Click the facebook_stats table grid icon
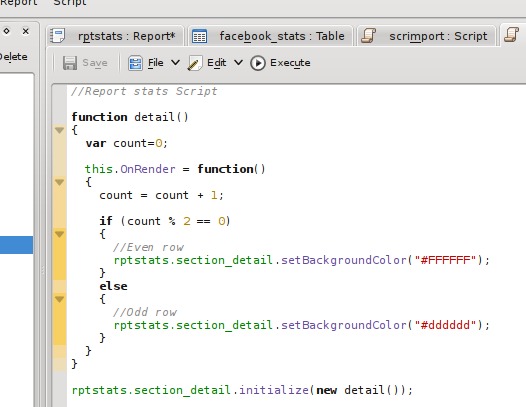The width and height of the screenshot is (526, 407). tap(199, 36)
